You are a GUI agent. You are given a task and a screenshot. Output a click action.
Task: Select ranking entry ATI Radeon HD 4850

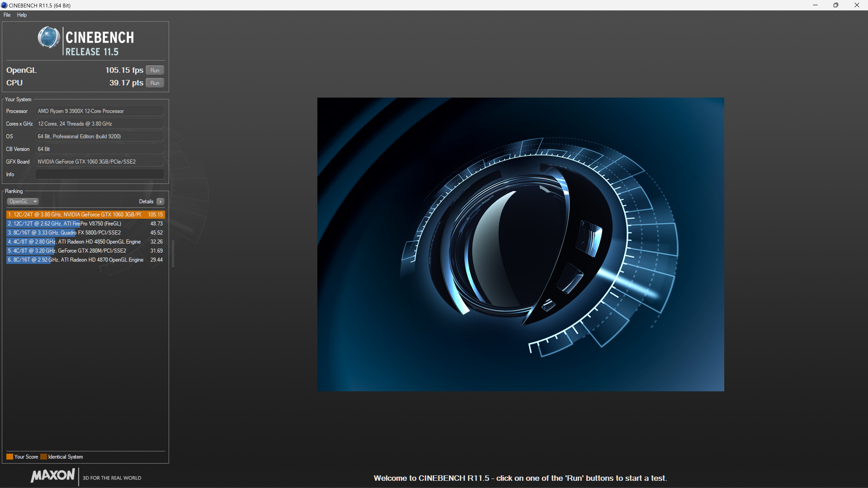85,242
